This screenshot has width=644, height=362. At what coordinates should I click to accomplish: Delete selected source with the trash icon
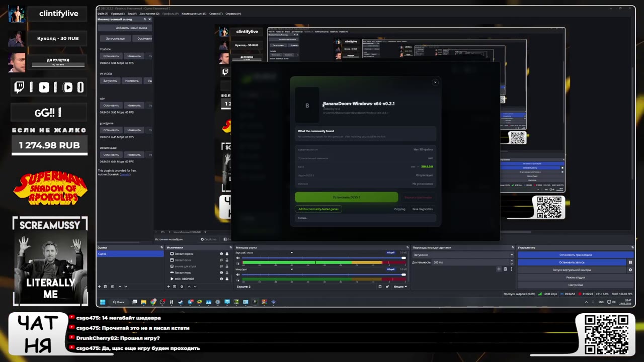click(175, 287)
